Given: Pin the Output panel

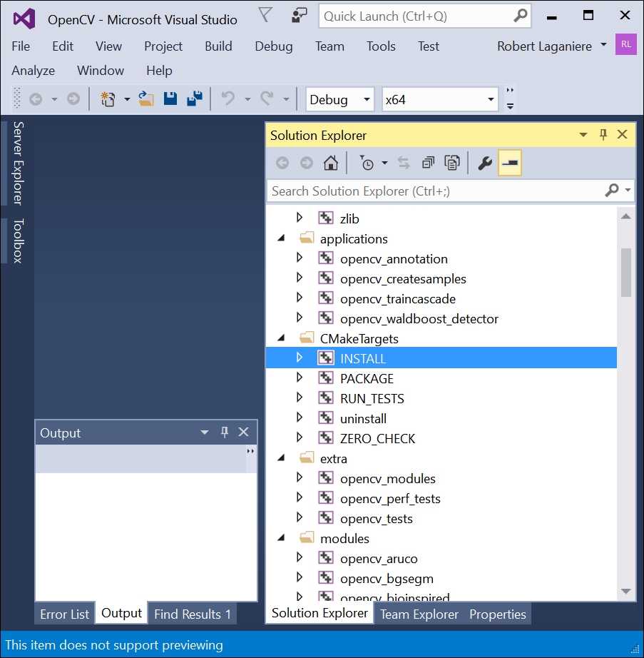Looking at the screenshot, I should coord(225,432).
